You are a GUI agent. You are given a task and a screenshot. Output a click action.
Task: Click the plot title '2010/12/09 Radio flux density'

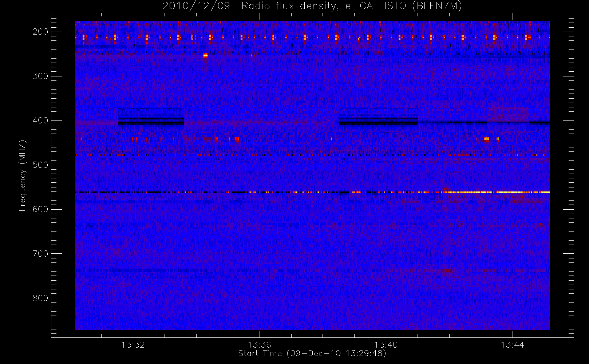249,6
